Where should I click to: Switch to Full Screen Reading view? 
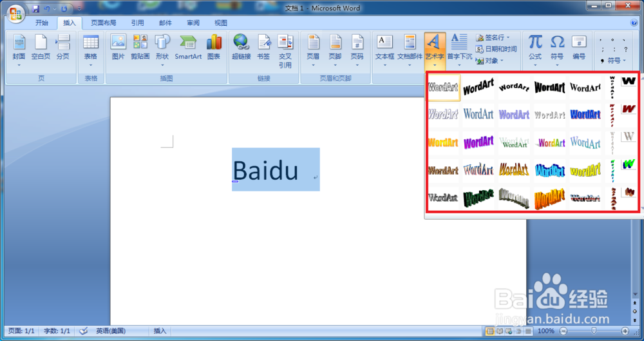500,331
